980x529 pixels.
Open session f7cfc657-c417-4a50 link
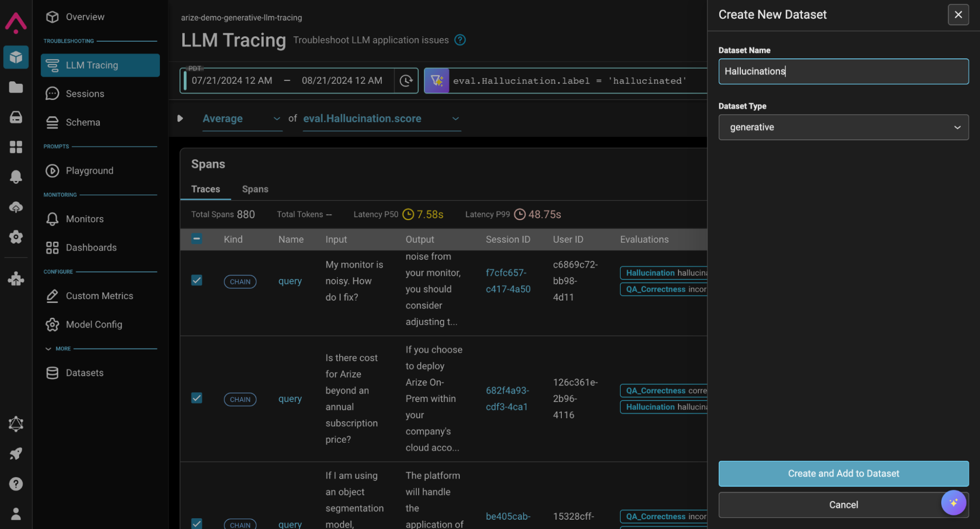point(507,280)
